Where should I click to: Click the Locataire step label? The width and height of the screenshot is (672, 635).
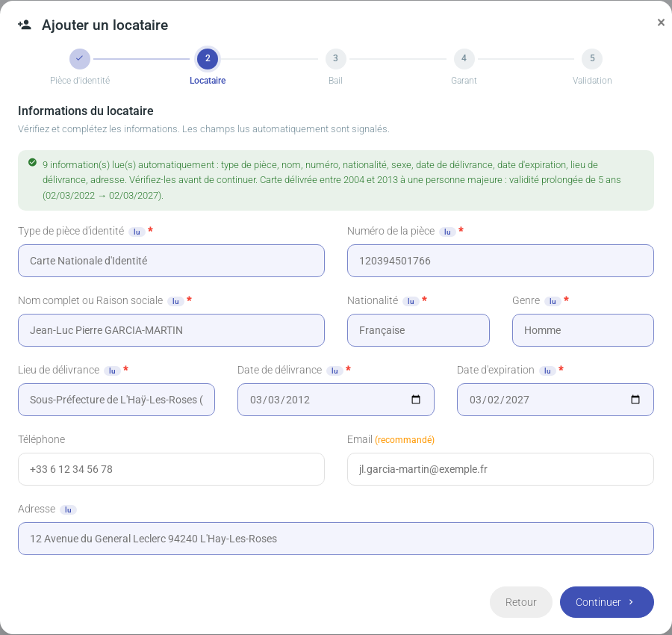coord(208,81)
